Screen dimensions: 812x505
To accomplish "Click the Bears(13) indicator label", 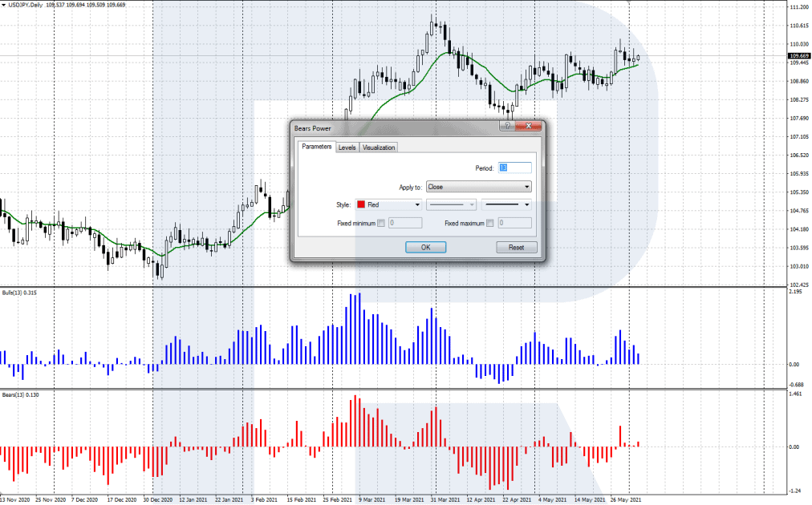I will (19, 395).
